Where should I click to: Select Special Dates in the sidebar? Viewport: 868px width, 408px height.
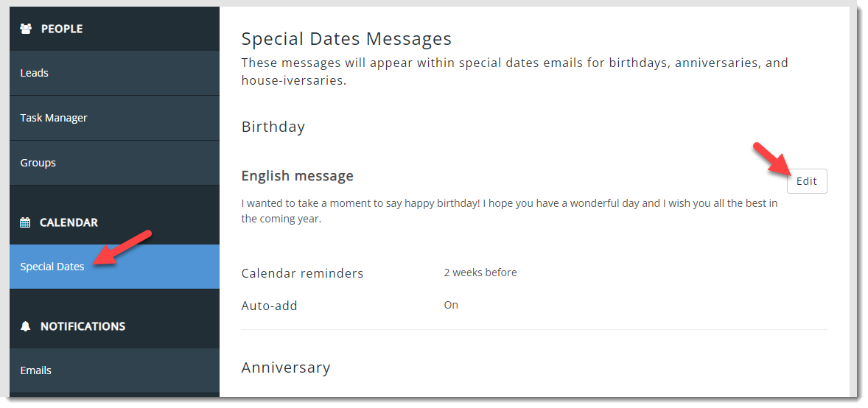[x=52, y=267]
